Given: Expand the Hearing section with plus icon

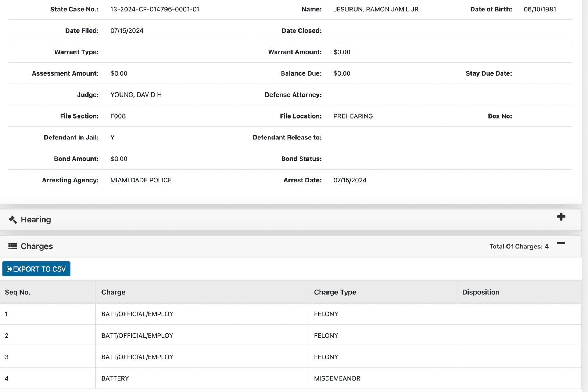Looking at the screenshot, I should 561,217.
